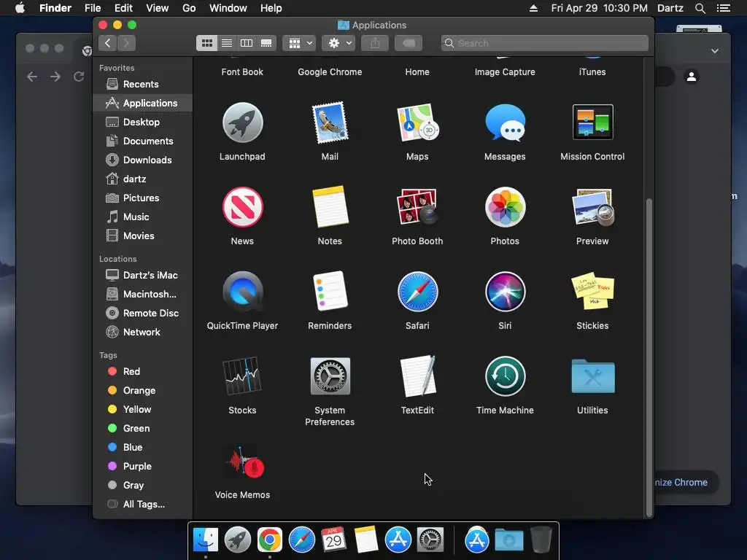
Task: Open the Utilities folder icon
Action: coord(592,376)
